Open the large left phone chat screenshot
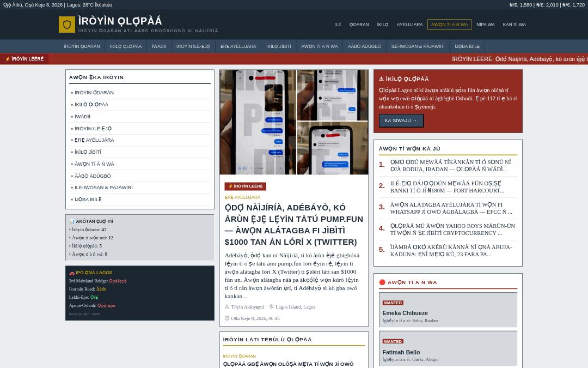The width and height of the screenshot is (588, 368). click(258, 122)
